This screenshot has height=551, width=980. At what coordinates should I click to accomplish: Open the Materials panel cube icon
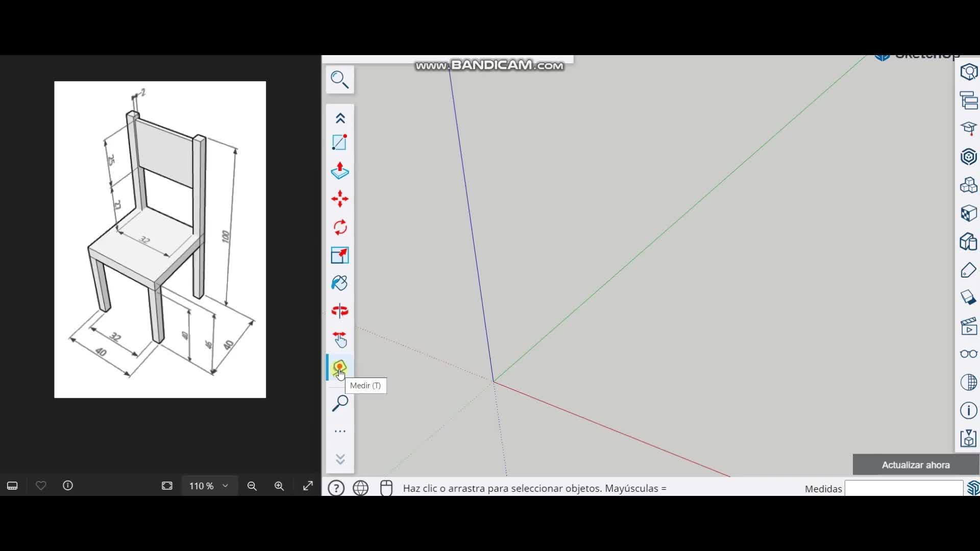tap(968, 213)
